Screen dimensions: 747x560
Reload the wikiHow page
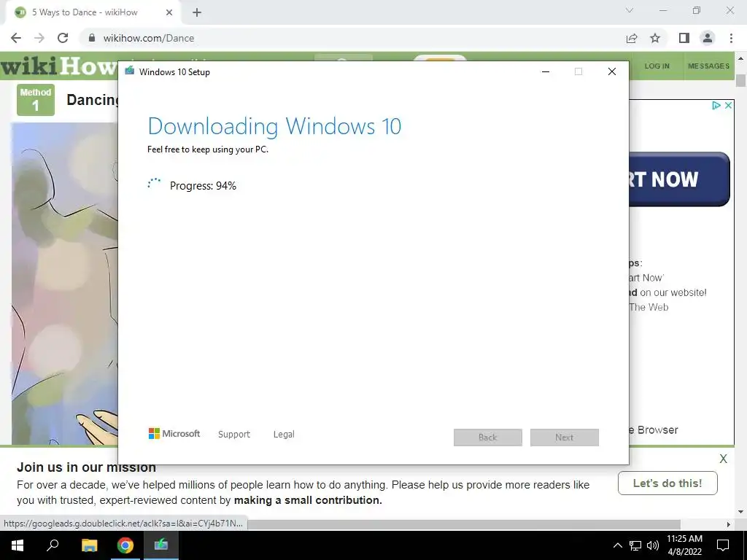click(63, 38)
